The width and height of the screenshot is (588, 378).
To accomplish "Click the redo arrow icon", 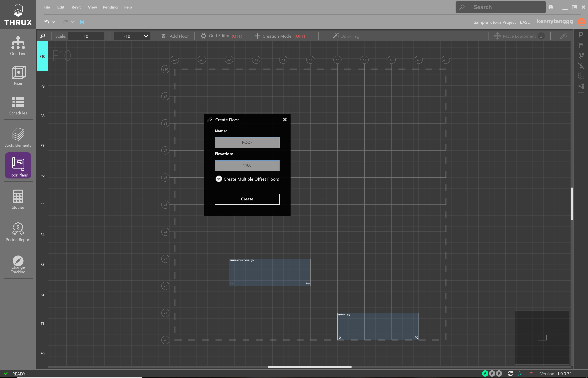I will coord(65,22).
